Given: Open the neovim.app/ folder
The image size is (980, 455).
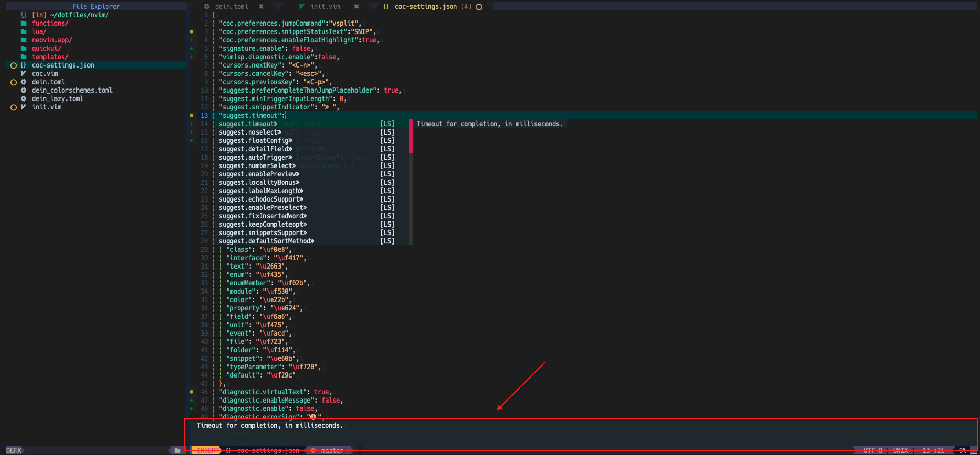Looking at the screenshot, I should click(52, 40).
